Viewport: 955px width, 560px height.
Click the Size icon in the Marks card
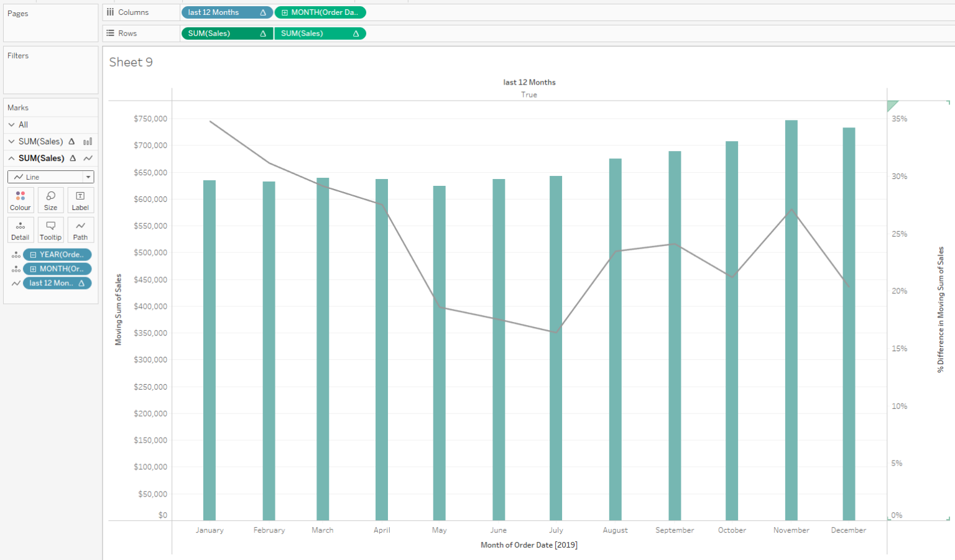pos(50,200)
